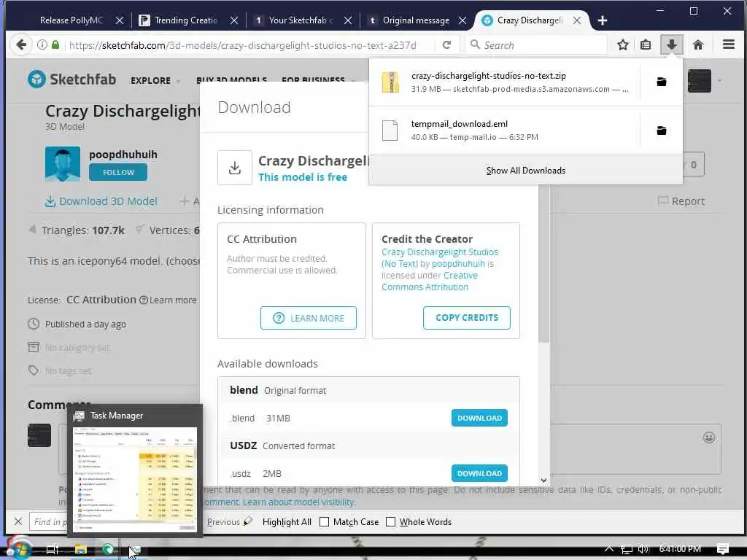
Task: Click Learn about model visibility link
Action: [298, 502]
